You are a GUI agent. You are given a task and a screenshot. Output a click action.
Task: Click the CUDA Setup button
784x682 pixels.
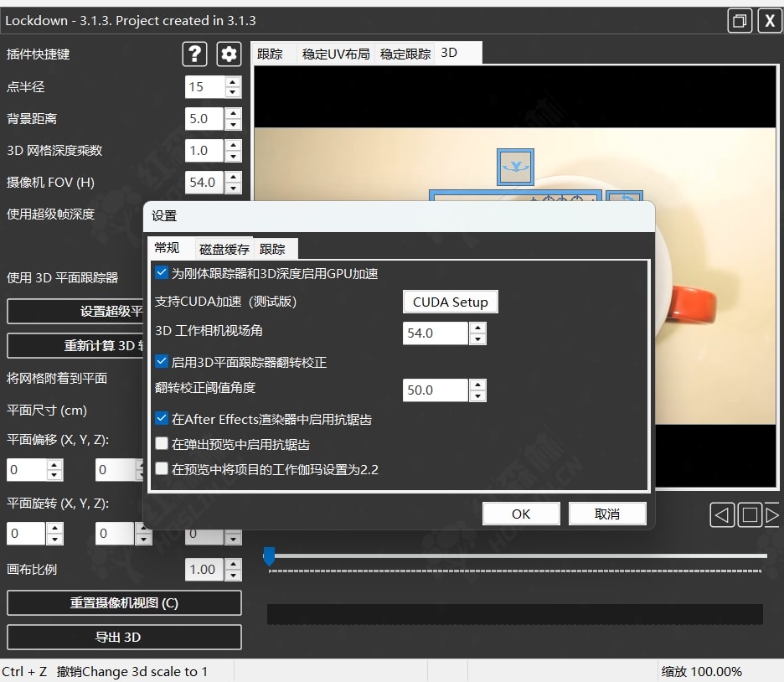tap(450, 302)
